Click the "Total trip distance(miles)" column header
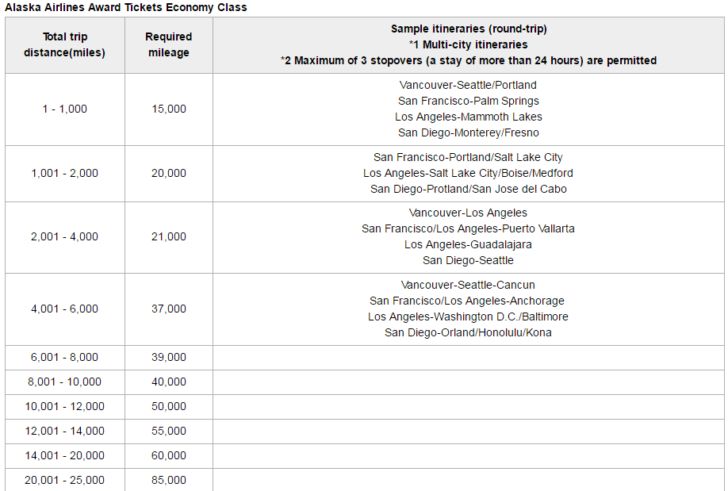Viewport: 728px width, 491px height. click(65, 45)
